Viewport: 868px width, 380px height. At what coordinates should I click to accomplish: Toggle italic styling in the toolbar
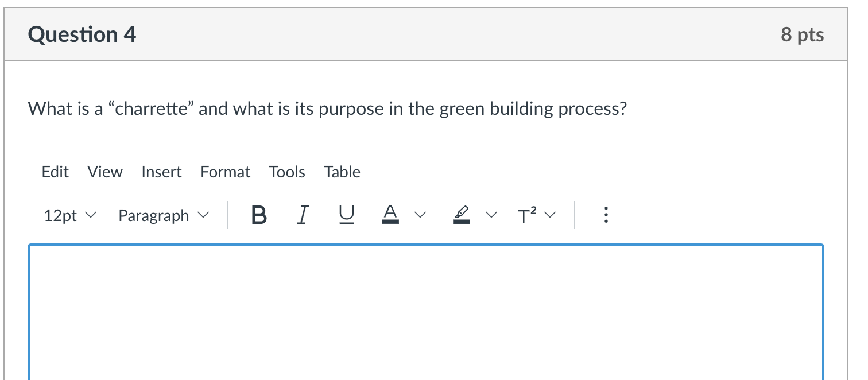[x=303, y=215]
